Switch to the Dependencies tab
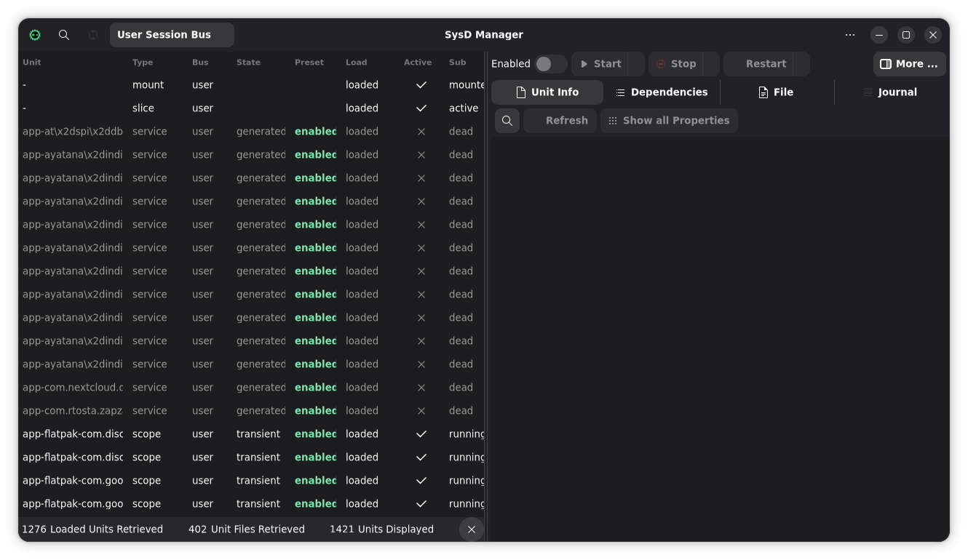Viewport: 968px width, 560px height. (661, 92)
